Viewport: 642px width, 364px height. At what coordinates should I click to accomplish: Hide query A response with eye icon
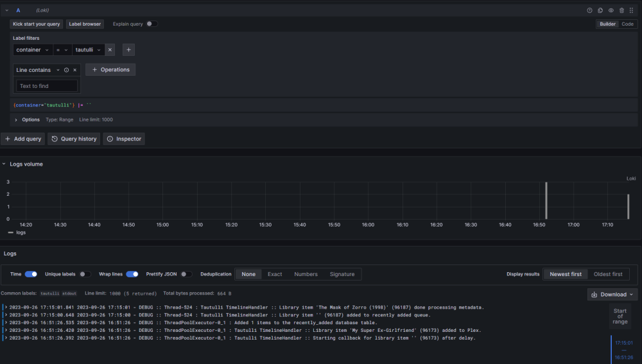(611, 10)
